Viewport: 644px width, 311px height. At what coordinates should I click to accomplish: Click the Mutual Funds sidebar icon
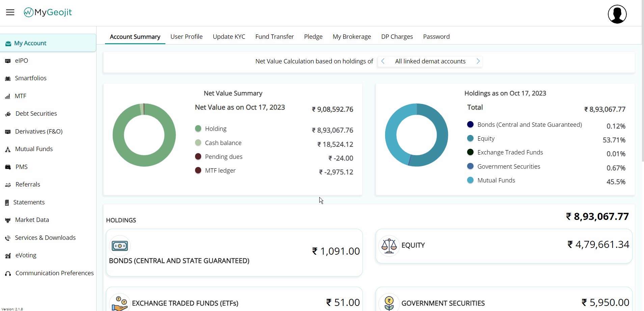[8, 149]
